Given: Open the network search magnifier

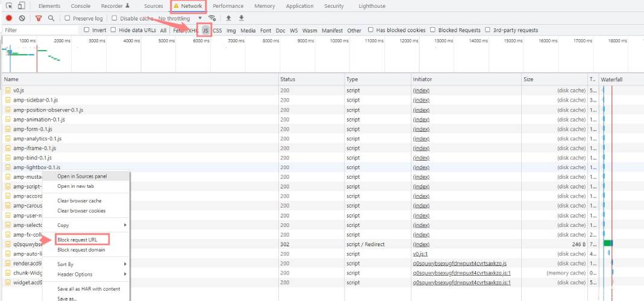Looking at the screenshot, I should tap(51, 19).
